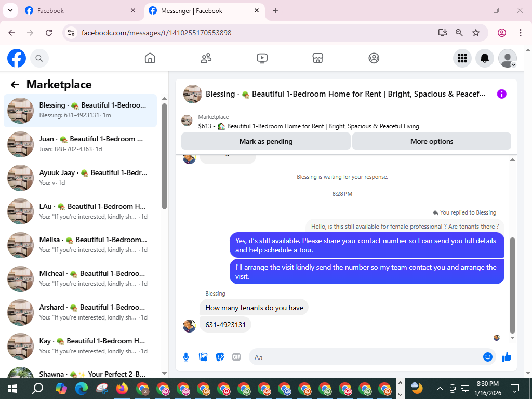The width and height of the screenshot is (532, 399).
Task: Open the Marketplace storefront icon in top navigation
Action: pos(318,58)
